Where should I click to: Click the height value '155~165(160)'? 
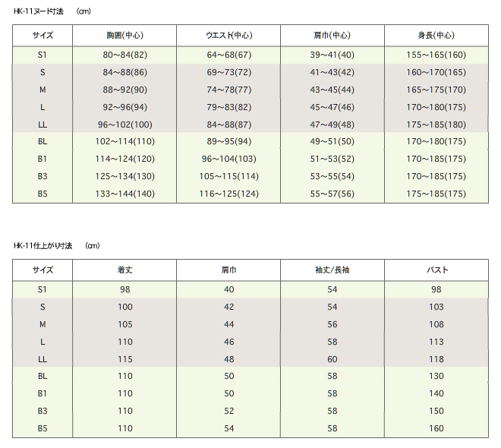point(436,55)
